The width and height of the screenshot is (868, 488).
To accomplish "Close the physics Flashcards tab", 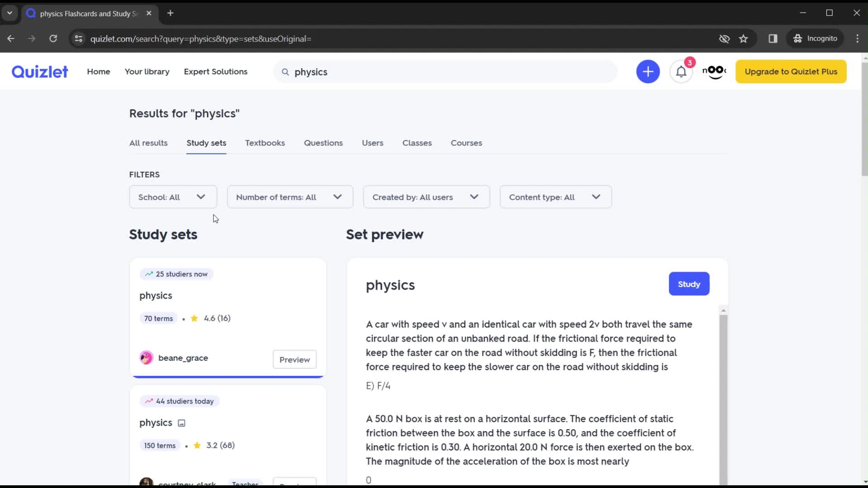I will (x=149, y=14).
